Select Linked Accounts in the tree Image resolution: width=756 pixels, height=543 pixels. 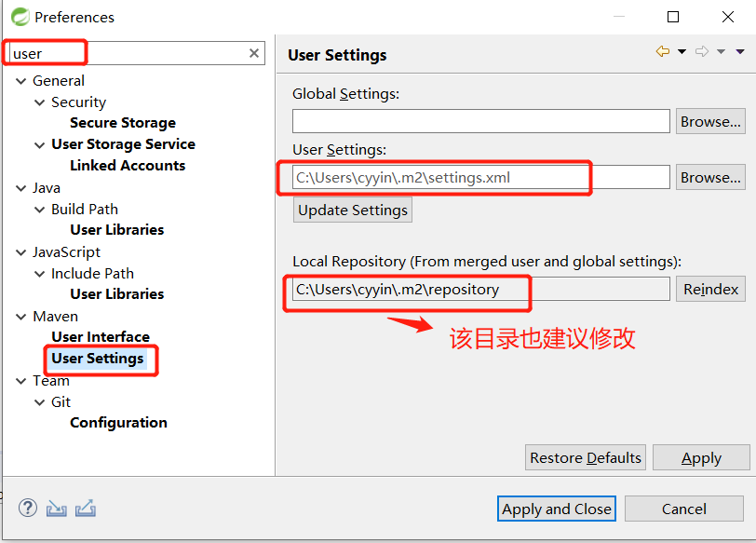(128, 166)
